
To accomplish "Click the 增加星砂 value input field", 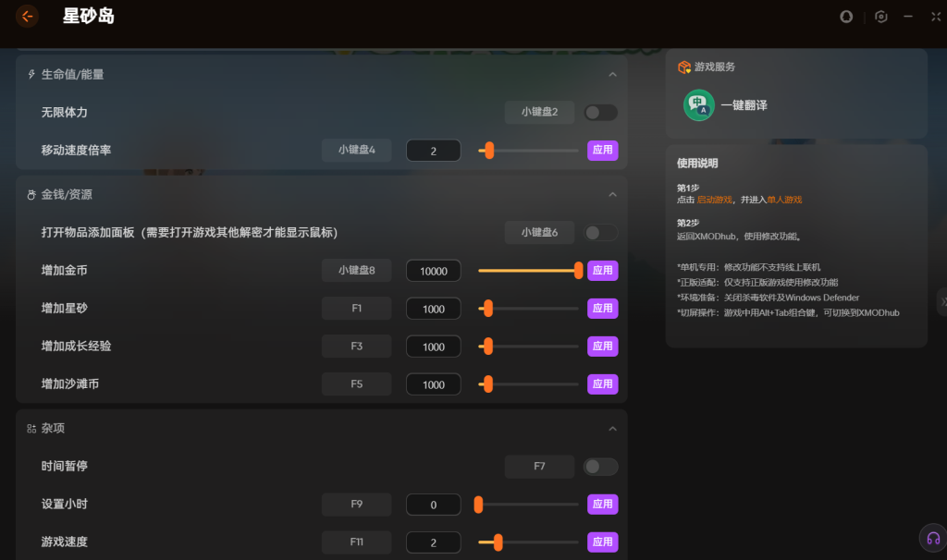I will tap(433, 310).
